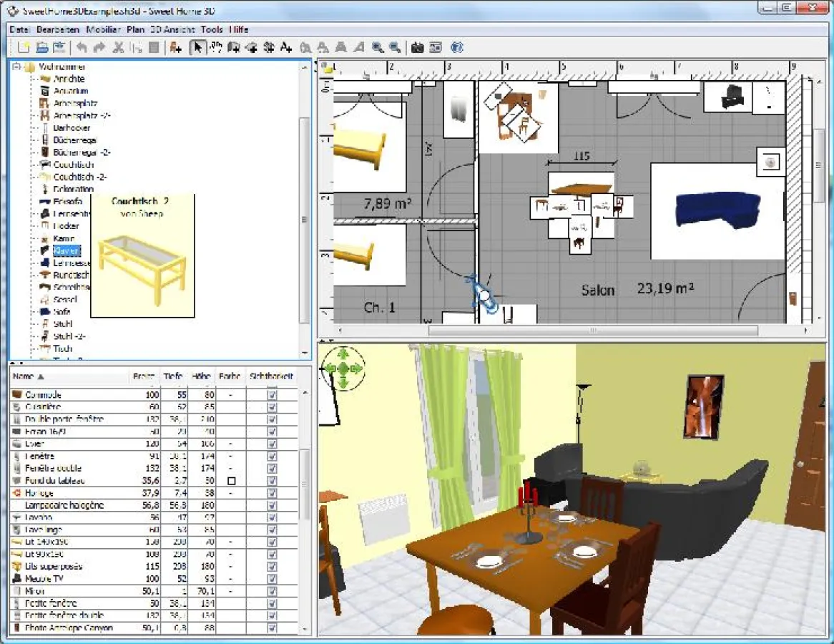
Task: Choose the add dimensions tool
Action: 270,47
